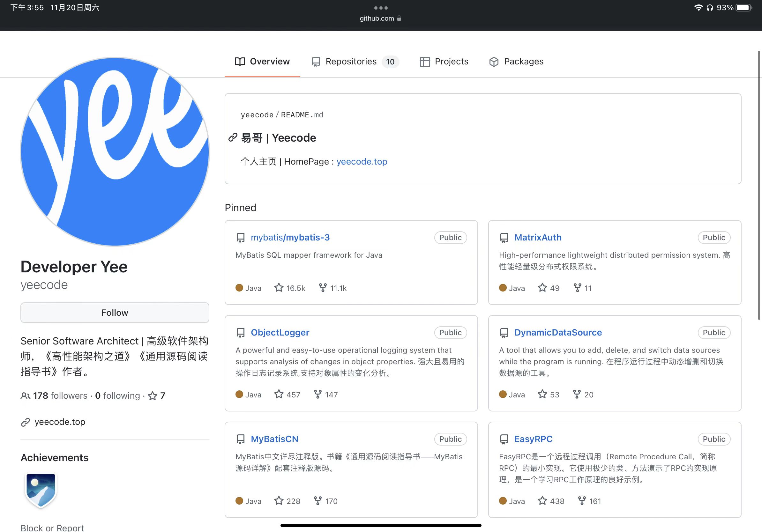Image resolution: width=762 pixels, height=532 pixels.
Task: Open the MatrixAuth repository
Action: pos(538,238)
